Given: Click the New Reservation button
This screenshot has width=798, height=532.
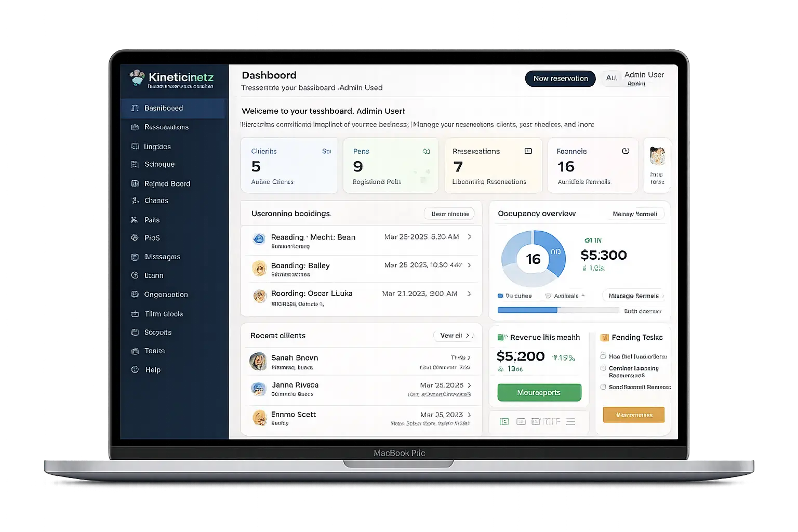Looking at the screenshot, I should [560, 78].
